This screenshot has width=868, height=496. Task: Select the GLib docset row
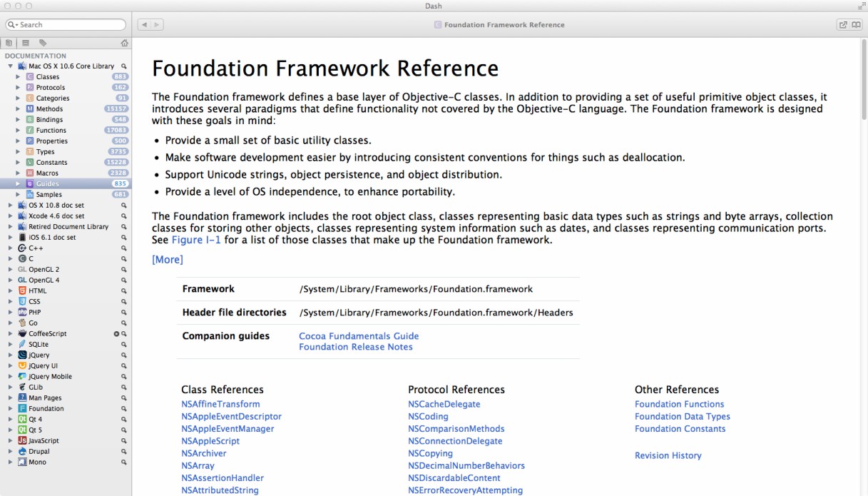point(66,388)
